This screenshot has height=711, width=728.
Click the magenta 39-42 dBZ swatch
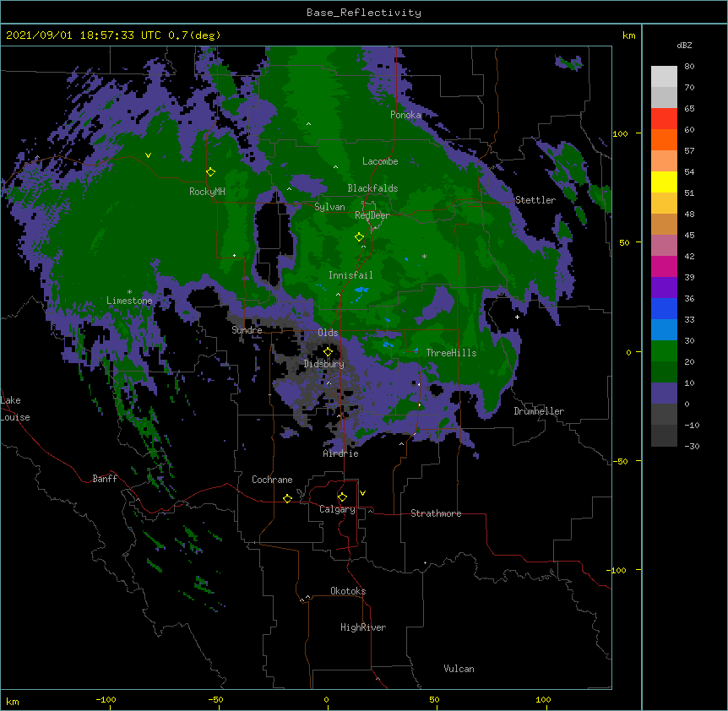pos(664,266)
